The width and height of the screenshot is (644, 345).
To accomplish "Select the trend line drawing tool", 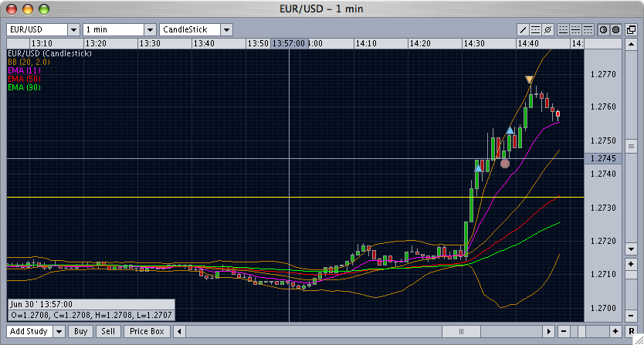I will 523,29.
